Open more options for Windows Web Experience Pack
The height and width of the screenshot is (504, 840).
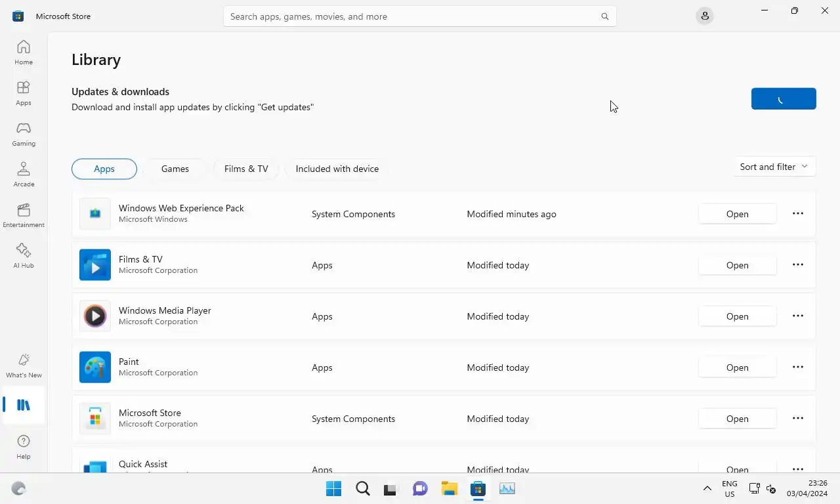pos(798,213)
